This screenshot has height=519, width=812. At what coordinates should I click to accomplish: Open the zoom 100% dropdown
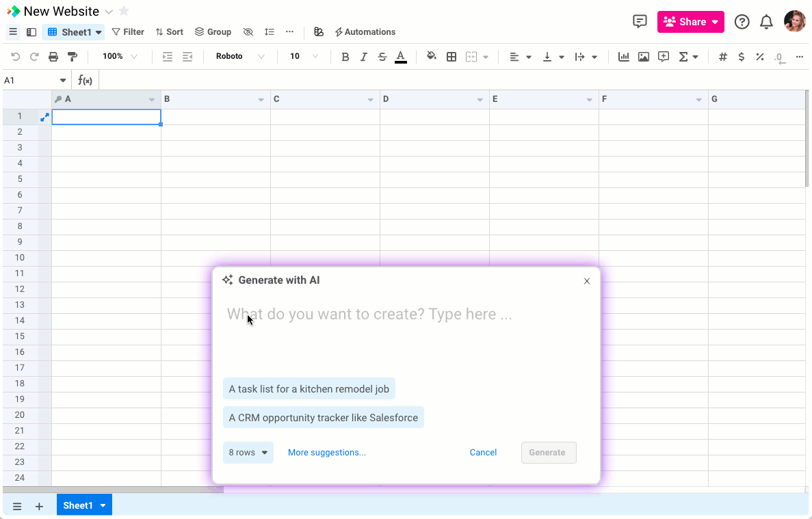[120, 56]
